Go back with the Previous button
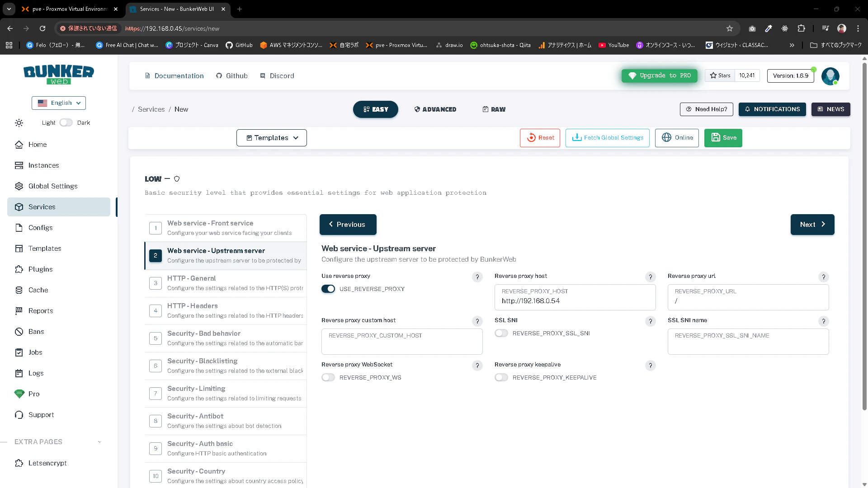Image resolution: width=868 pixels, height=488 pixels. tap(348, 225)
